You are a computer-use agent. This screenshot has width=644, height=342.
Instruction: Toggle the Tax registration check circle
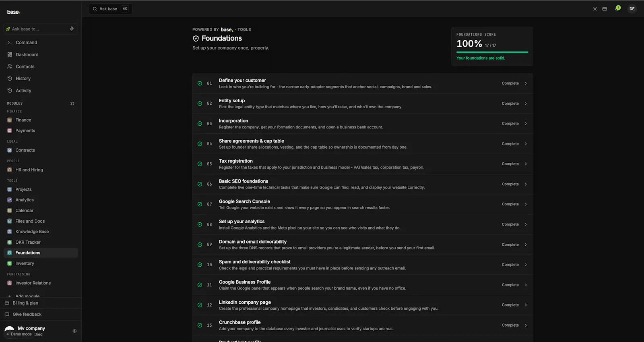[x=200, y=164]
